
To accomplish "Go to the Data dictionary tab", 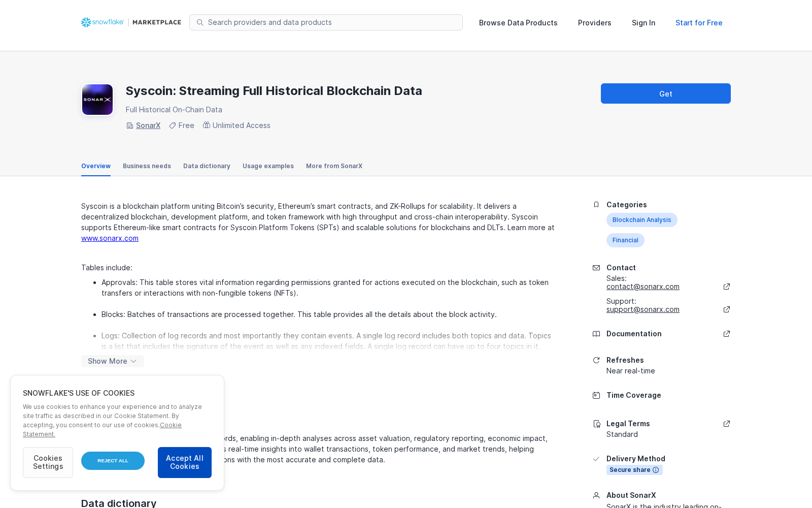I will 207,166.
